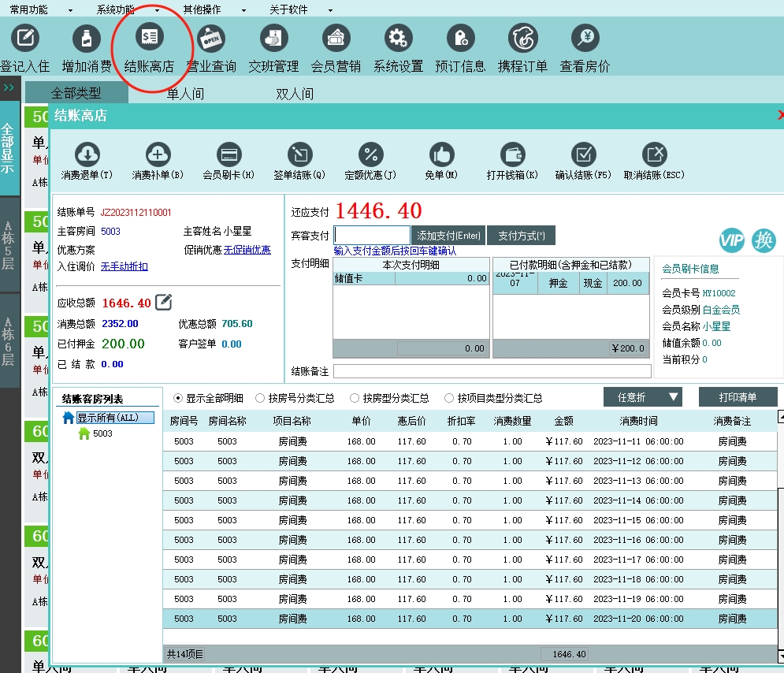
Task: Switch to 双人间 room type tab
Action: pos(295,94)
